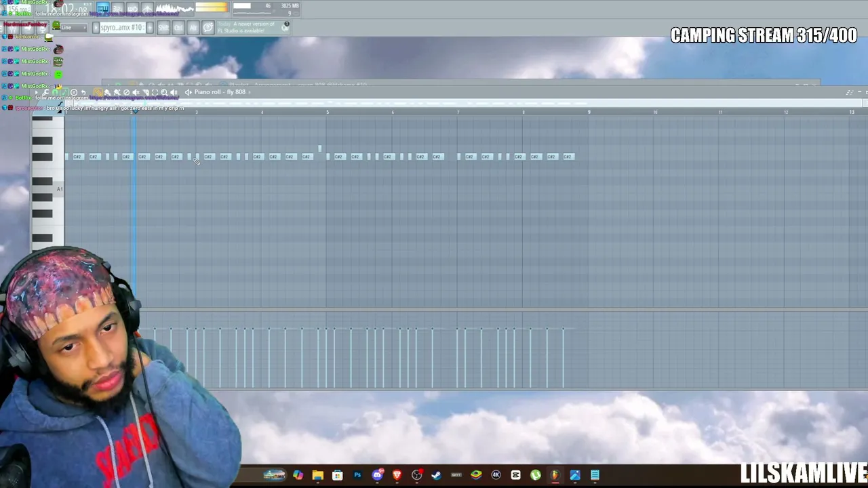Select the Draw pencil tool in piano roll
Viewport: 868px width, 488px height.
coord(98,92)
